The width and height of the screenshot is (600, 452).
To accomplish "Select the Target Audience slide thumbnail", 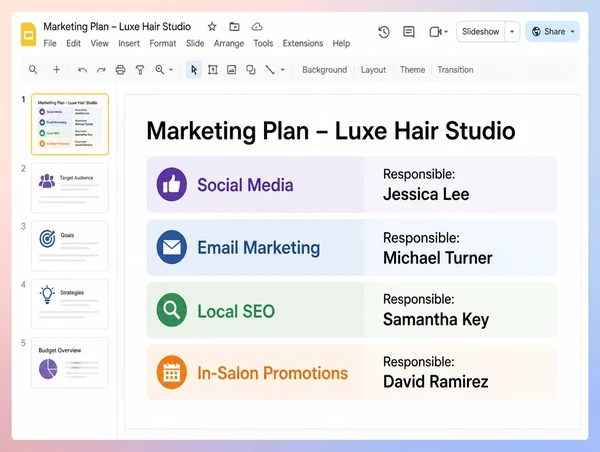I will point(70,188).
